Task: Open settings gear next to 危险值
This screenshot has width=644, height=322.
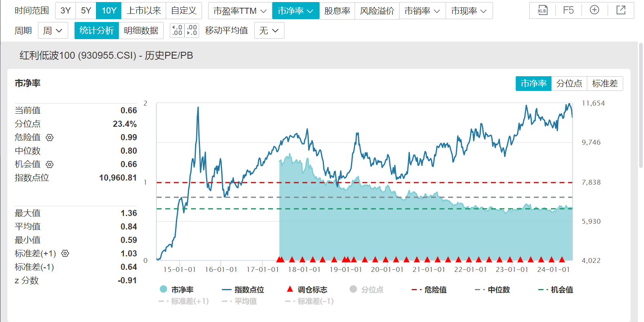Action: pos(50,138)
